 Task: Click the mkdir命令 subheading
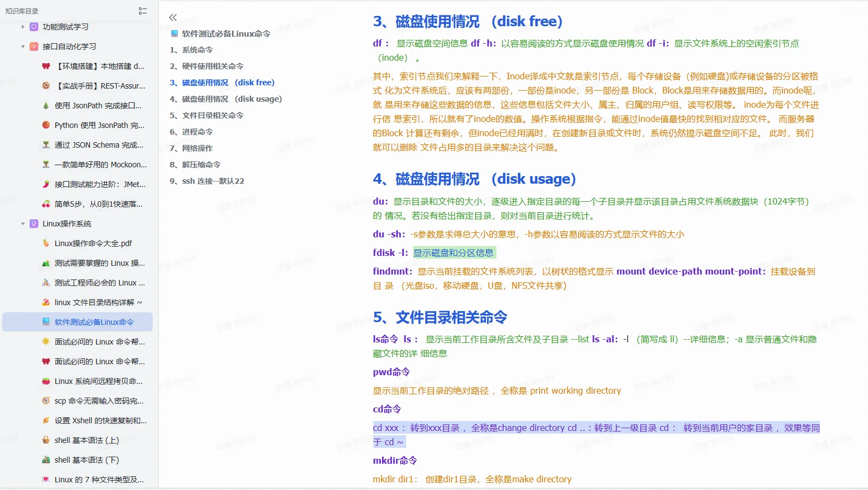[x=395, y=460]
